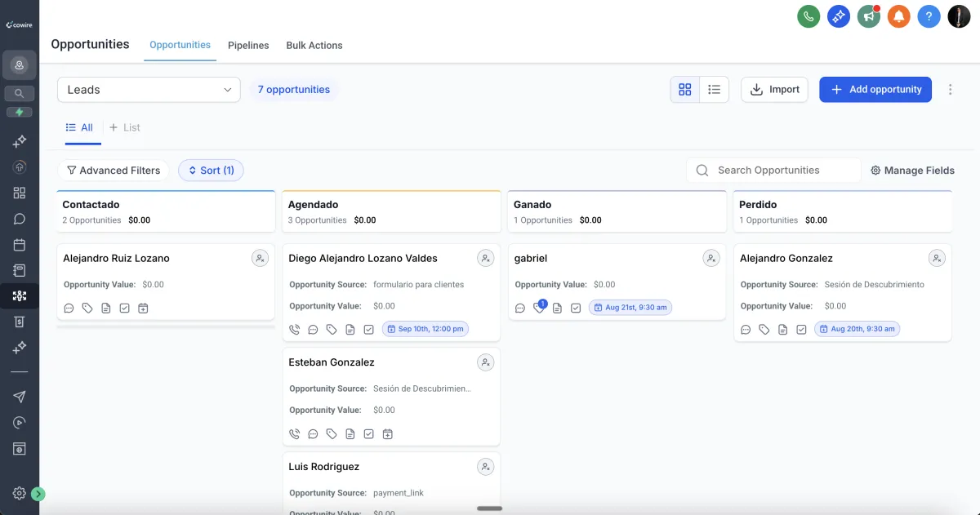Click the 7 opportunities count badge
Image resolution: width=980 pixels, height=515 pixels.
tap(294, 90)
